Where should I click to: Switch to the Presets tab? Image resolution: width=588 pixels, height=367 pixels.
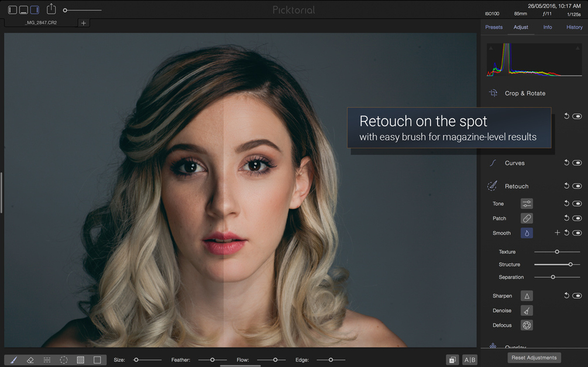tap(494, 27)
